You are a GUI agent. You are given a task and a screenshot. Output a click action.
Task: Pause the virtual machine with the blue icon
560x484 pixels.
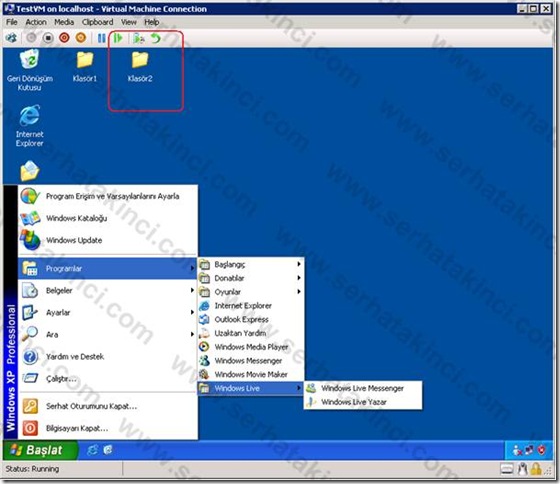coord(102,38)
